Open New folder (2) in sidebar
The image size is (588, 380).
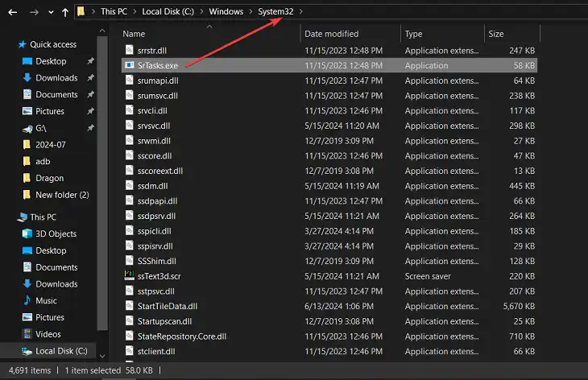click(62, 195)
